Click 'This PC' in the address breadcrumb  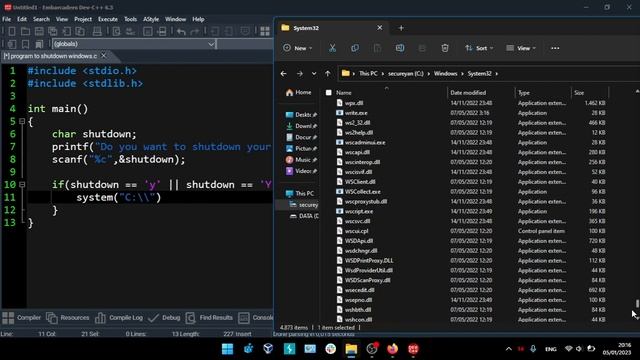click(x=368, y=73)
